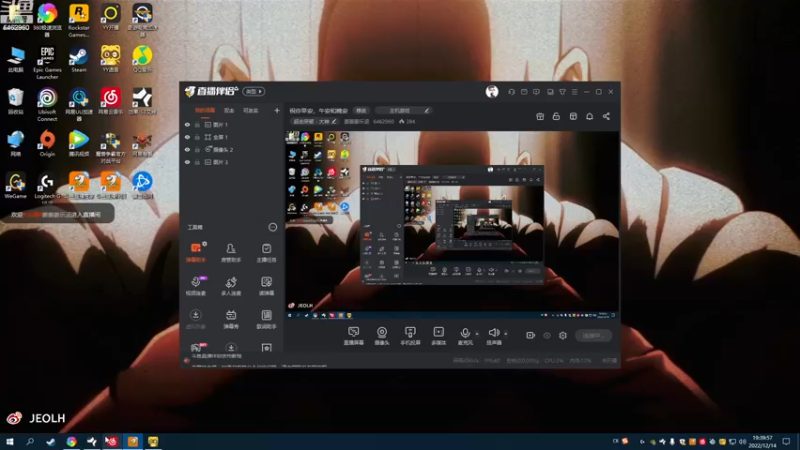800x450 pixels.
Task: Collapse the 工具箱 toolbox panel
Action: click(x=273, y=227)
